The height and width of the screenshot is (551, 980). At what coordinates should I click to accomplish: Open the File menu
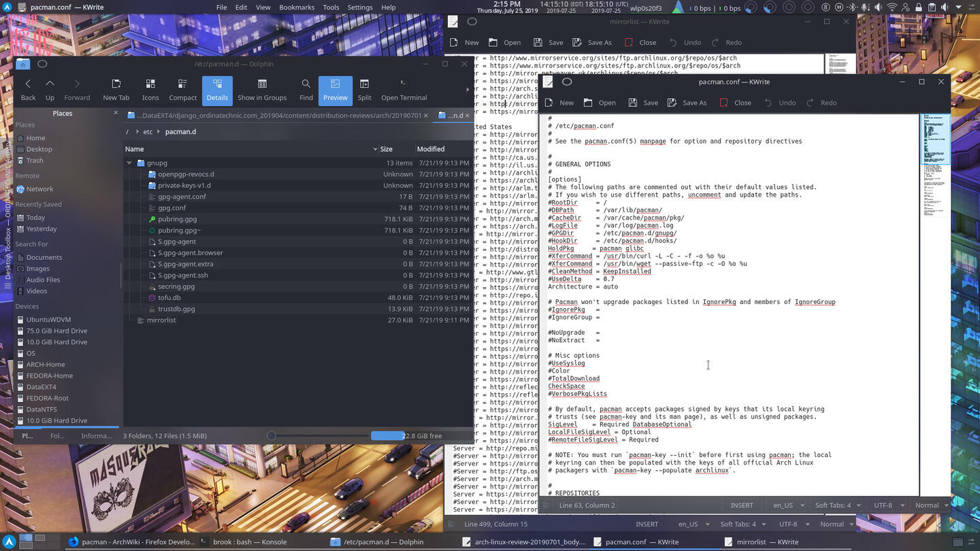tap(221, 7)
